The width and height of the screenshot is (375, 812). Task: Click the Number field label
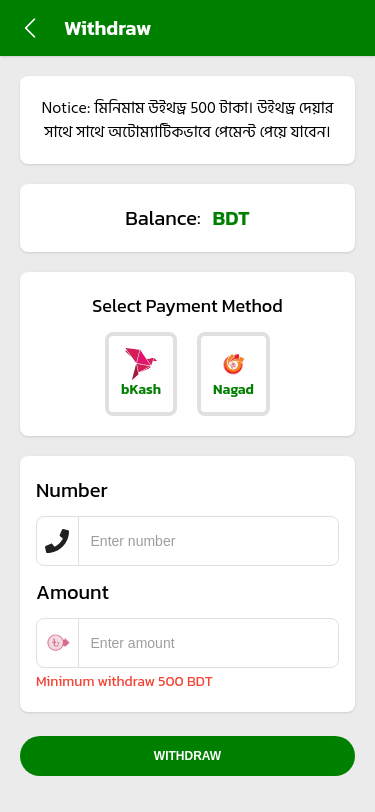click(72, 490)
